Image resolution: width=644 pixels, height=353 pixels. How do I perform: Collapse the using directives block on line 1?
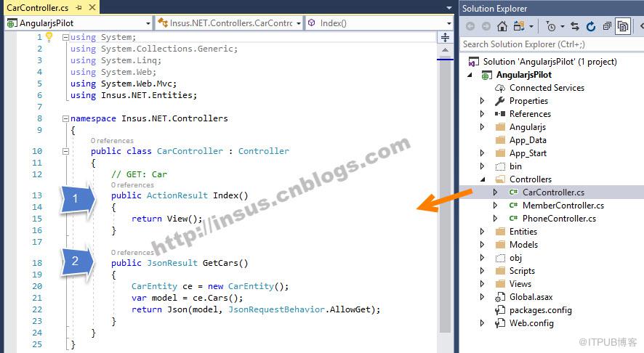(x=65, y=37)
